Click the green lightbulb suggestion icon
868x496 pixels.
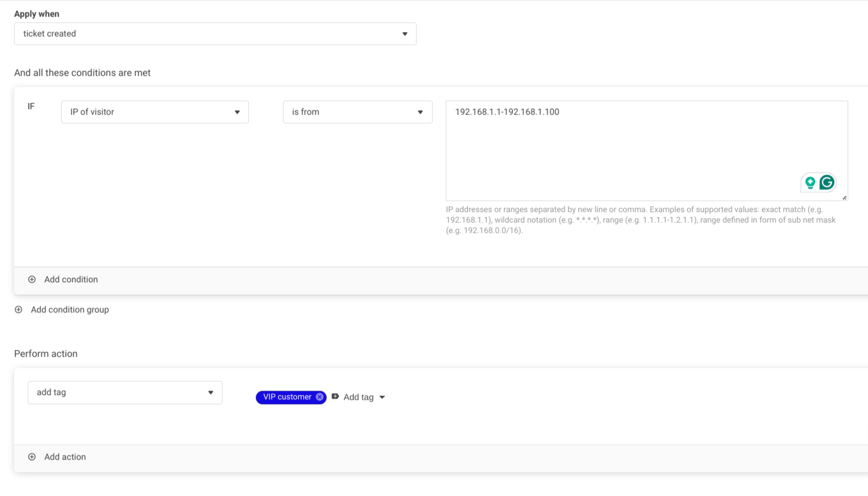tap(810, 182)
